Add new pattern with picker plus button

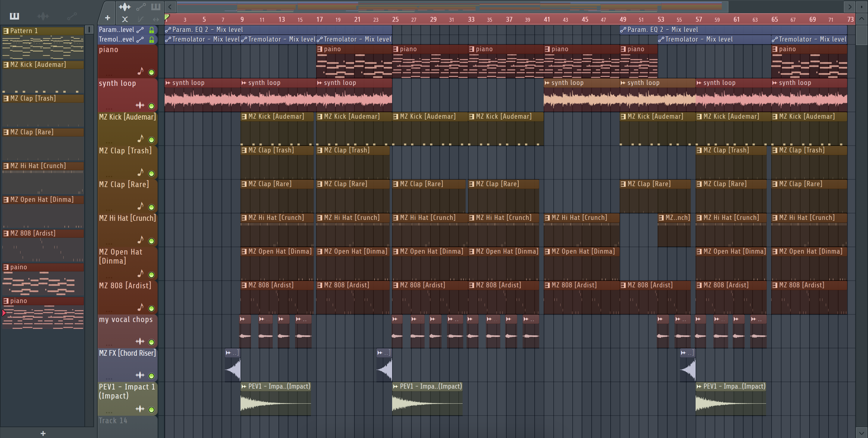[x=43, y=433]
